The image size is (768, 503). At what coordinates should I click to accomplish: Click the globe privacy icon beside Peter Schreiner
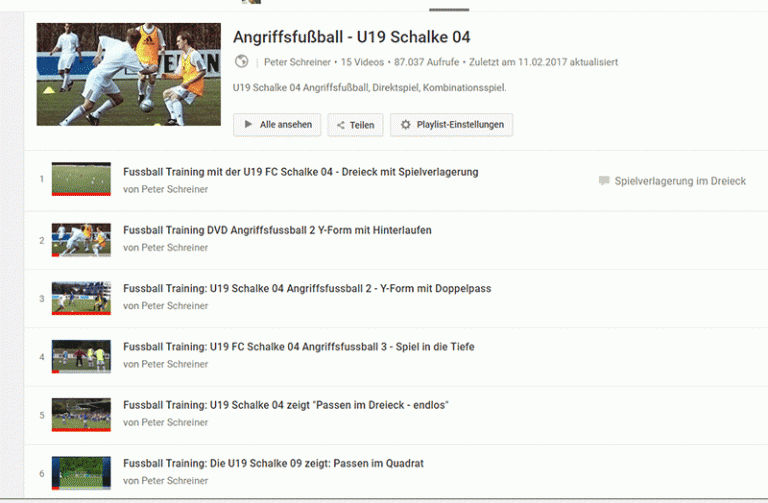coord(241,62)
